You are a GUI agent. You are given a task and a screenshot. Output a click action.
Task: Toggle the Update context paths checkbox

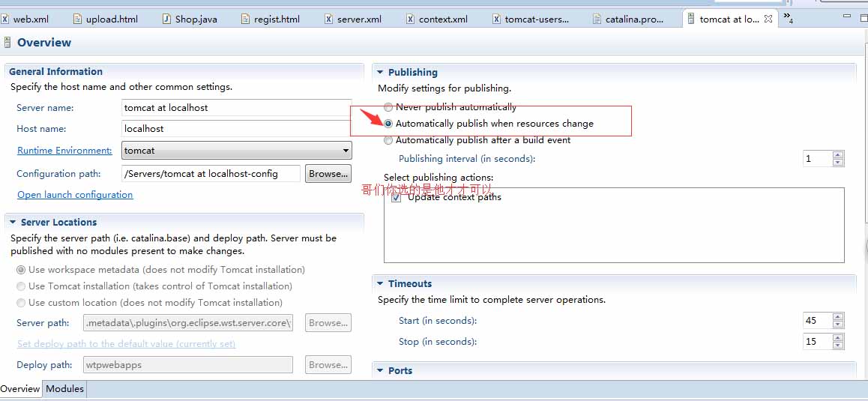click(396, 198)
